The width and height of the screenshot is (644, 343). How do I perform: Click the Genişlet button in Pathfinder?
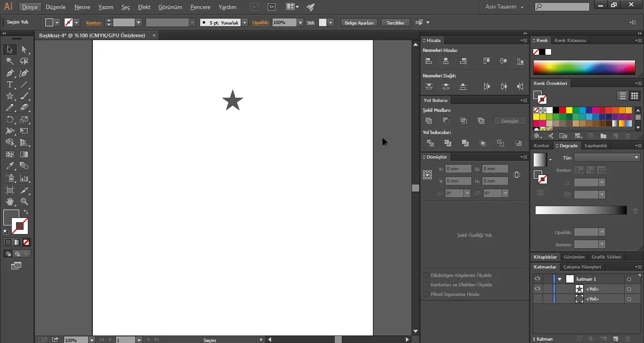[x=510, y=121]
